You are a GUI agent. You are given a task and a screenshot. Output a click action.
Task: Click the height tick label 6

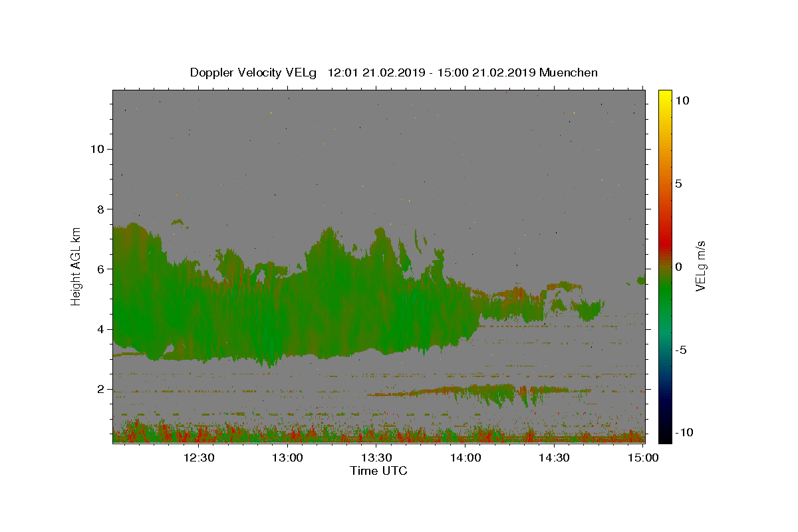102,269
